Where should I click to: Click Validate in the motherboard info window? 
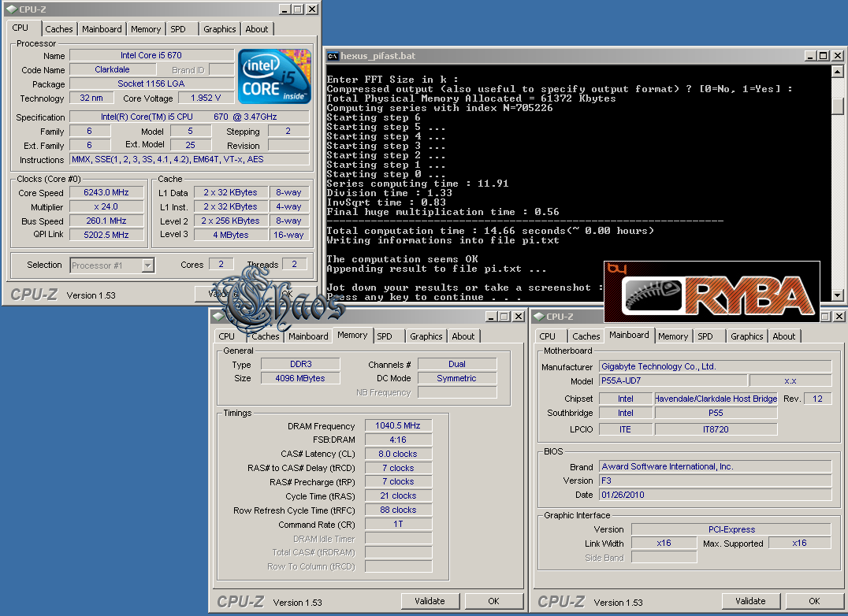coord(750,601)
